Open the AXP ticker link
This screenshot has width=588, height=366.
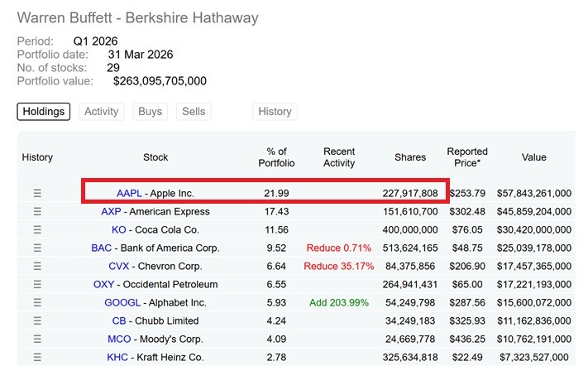point(111,212)
